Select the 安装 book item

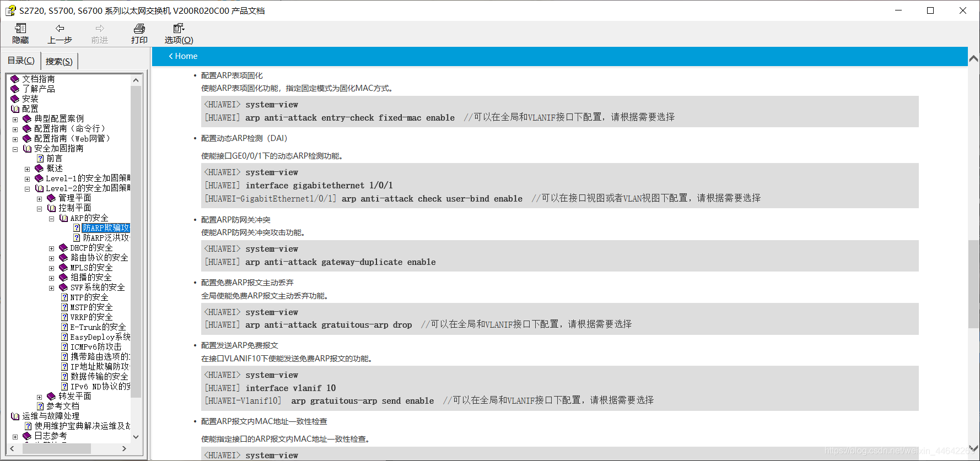(30, 99)
